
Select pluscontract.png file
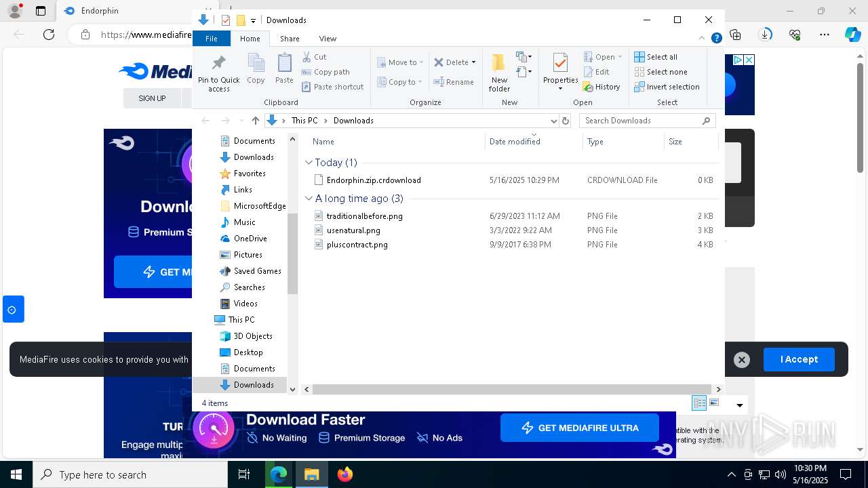pyautogui.click(x=357, y=245)
